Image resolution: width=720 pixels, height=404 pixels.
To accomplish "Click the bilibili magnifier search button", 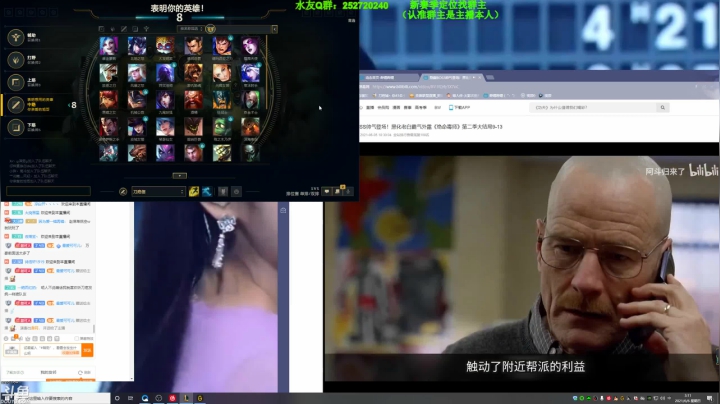I will (x=663, y=107).
